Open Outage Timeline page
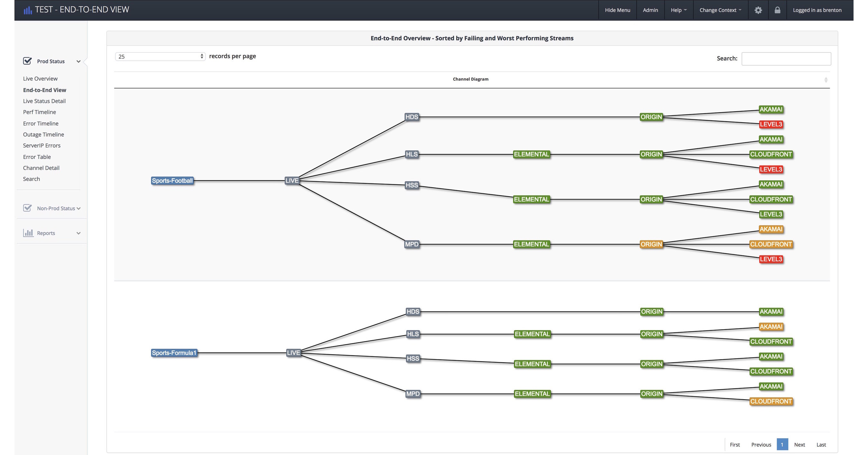868x455 pixels. pos(43,134)
